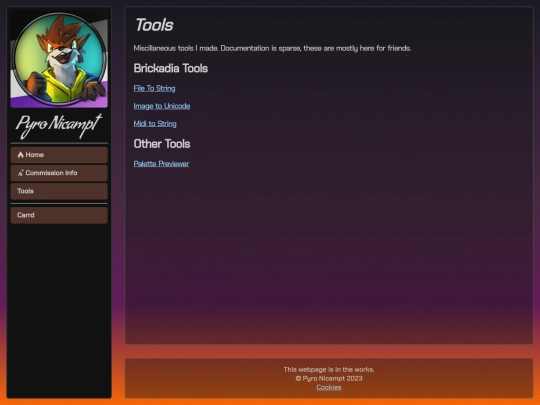
Task: Open the Midi to String tool
Action: point(155,124)
